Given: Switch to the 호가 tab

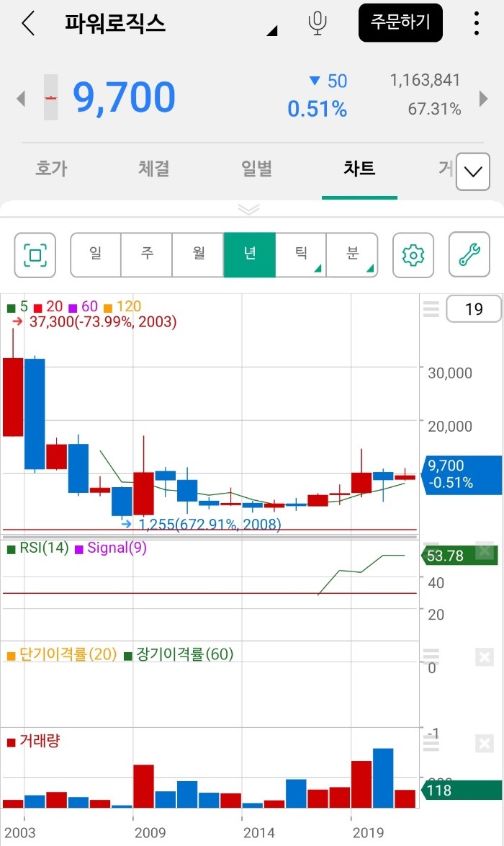Looking at the screenshot, I should 51,169.
